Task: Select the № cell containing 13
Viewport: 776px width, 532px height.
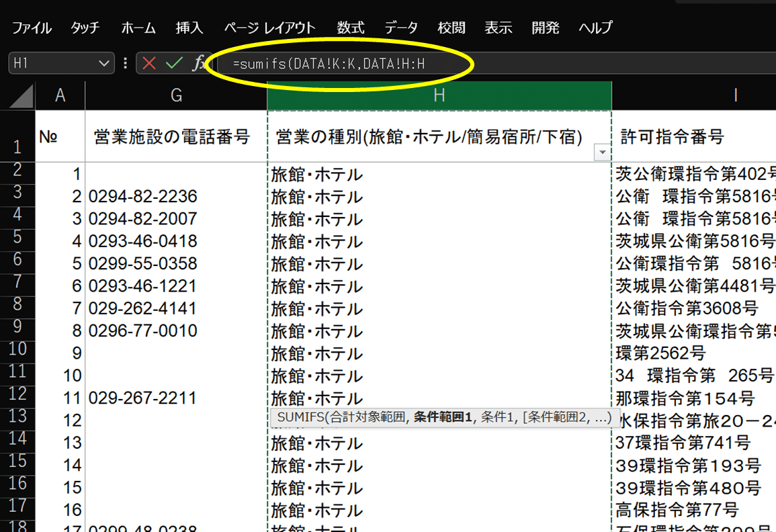Action: coord(60,443)
